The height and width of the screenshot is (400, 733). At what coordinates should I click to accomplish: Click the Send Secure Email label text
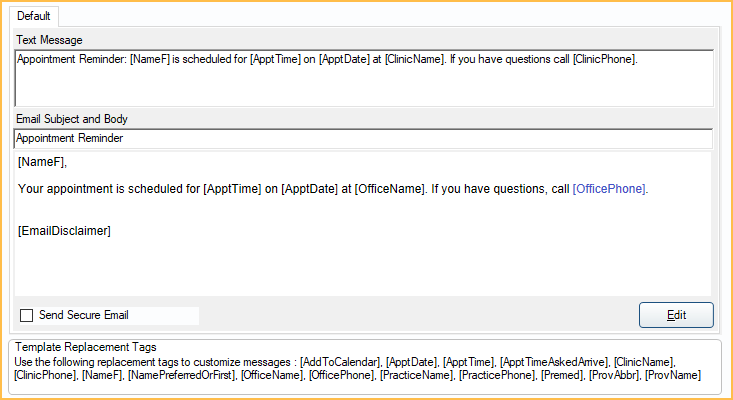tap(84, 315)
